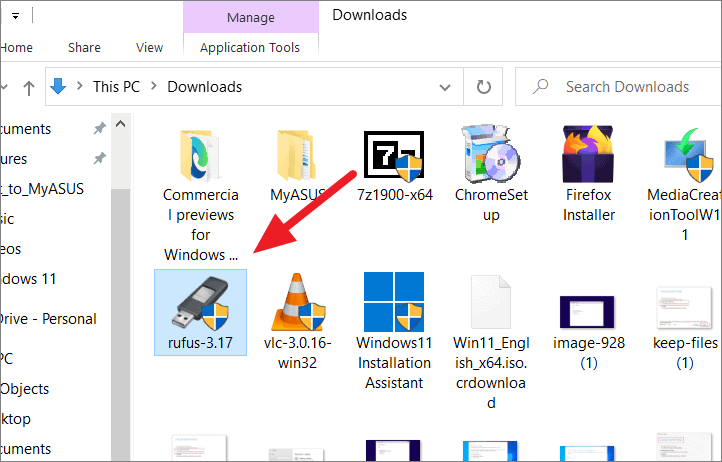Select the 7z1900-x64 installer icon

click(394, 156)
